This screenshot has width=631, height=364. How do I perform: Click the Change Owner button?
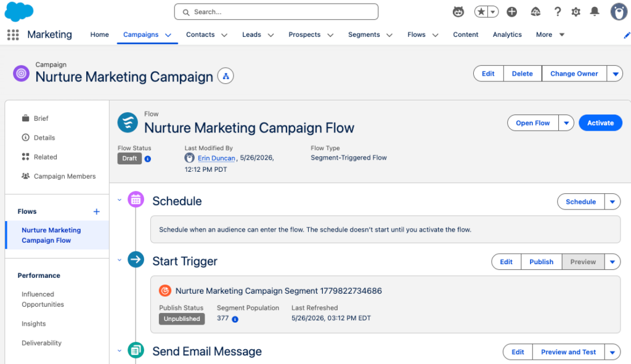[x=574, y=74]
